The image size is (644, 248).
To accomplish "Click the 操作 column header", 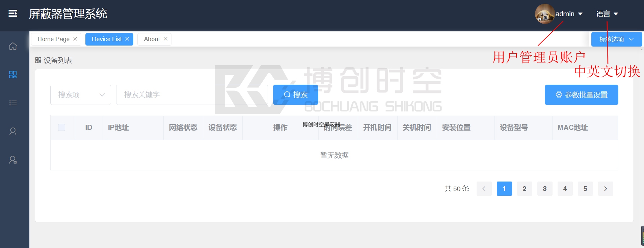I will 280,128.
